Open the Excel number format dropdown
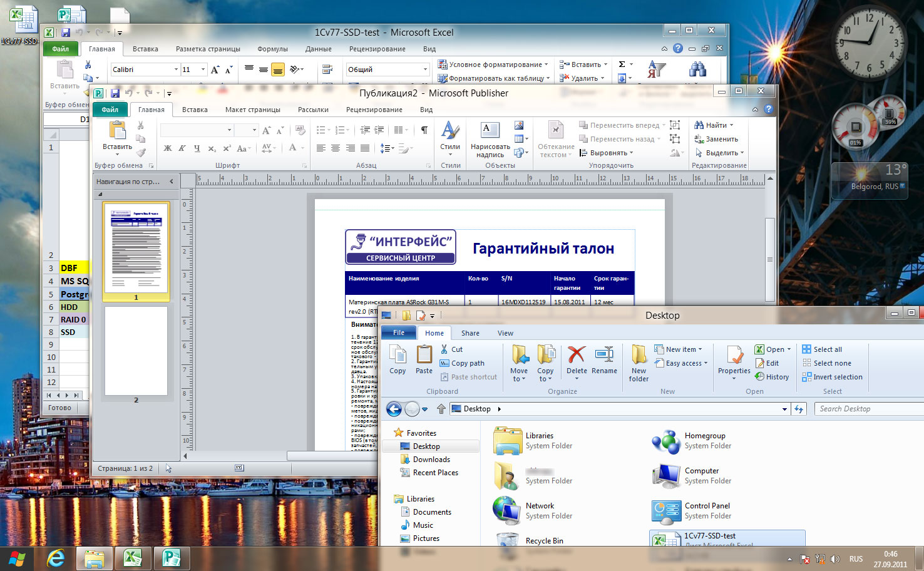Screen dimensions: 924x571 (x=425, y=69)
